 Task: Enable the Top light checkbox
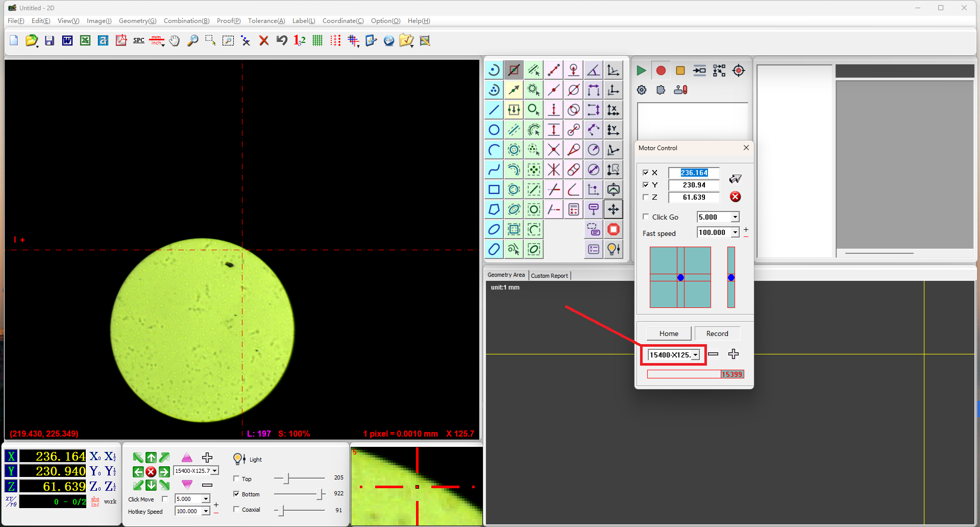click(x=236, y=478)
